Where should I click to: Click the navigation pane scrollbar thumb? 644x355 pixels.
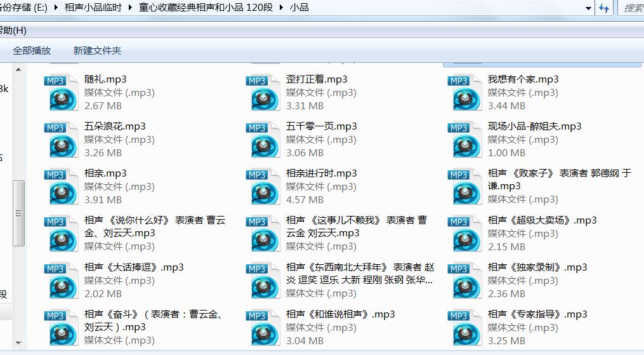click(18, 213)
